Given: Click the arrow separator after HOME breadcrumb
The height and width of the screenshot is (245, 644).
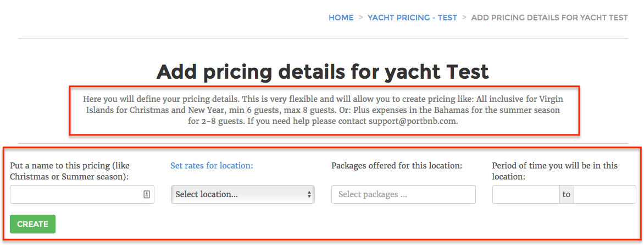Looking at the screenshot, I should 360,18.
